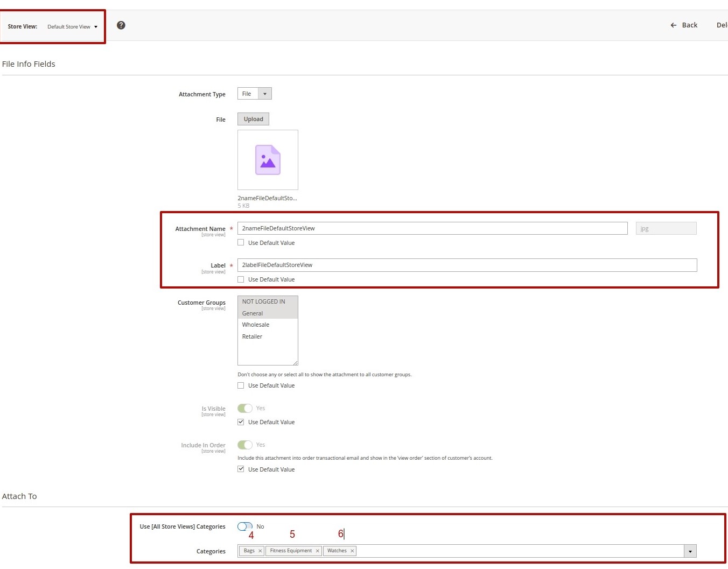The width and height of the screenshot is (728, 569).
Task: Click the uploaded image file thumbnail
Action: (x=268, y=160)
